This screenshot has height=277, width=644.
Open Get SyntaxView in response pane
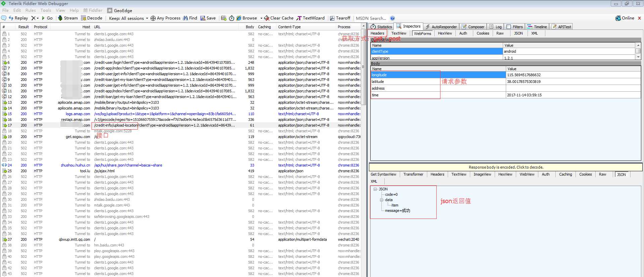[x=383, y=174]
